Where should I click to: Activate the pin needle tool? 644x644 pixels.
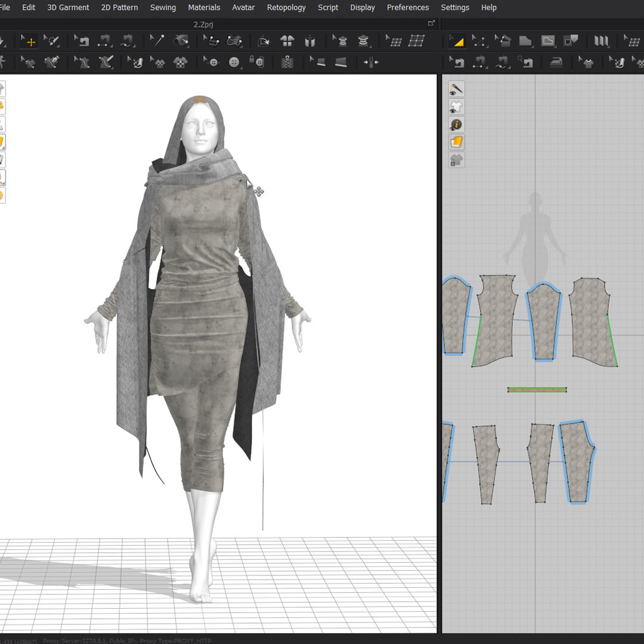click(157, 41)
